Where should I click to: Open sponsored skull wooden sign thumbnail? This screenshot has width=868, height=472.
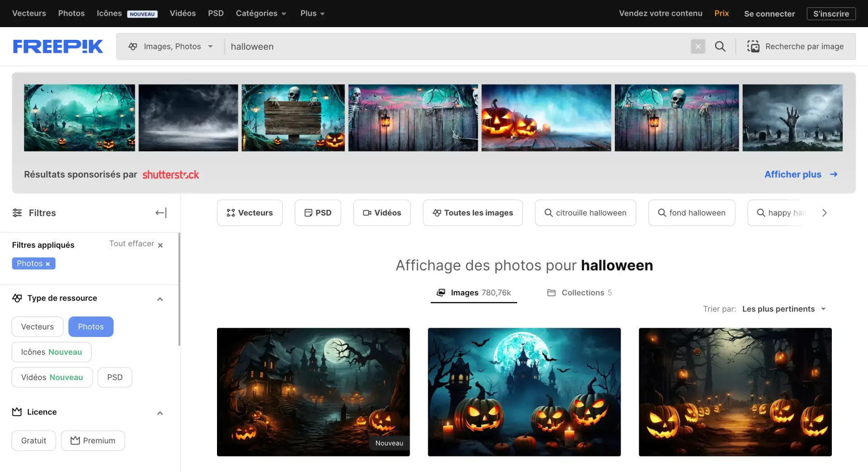pos(293,118)
